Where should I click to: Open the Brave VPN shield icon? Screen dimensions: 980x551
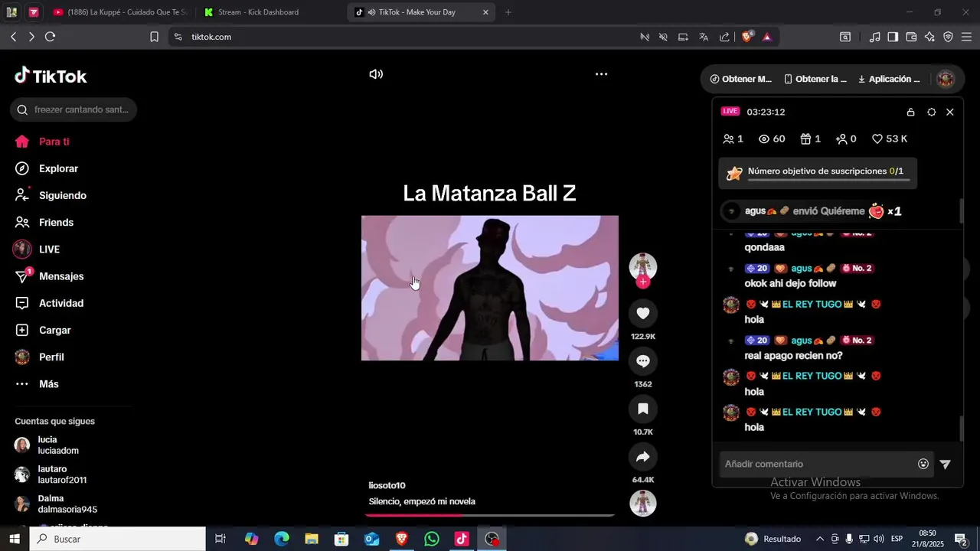(x=948, y=37)
